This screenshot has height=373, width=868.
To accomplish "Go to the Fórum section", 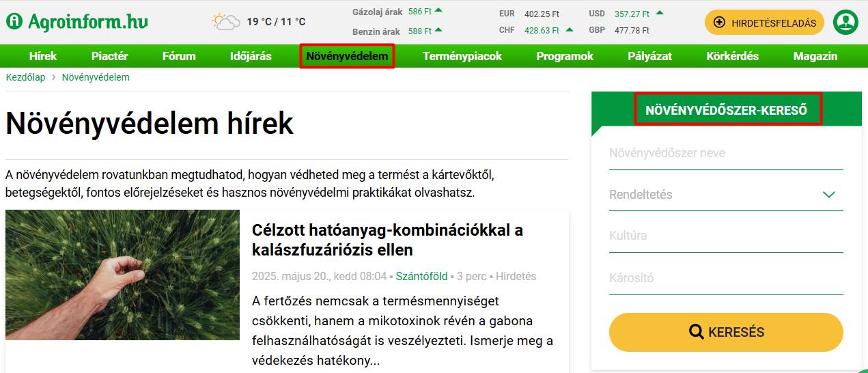I will point(179,56).
